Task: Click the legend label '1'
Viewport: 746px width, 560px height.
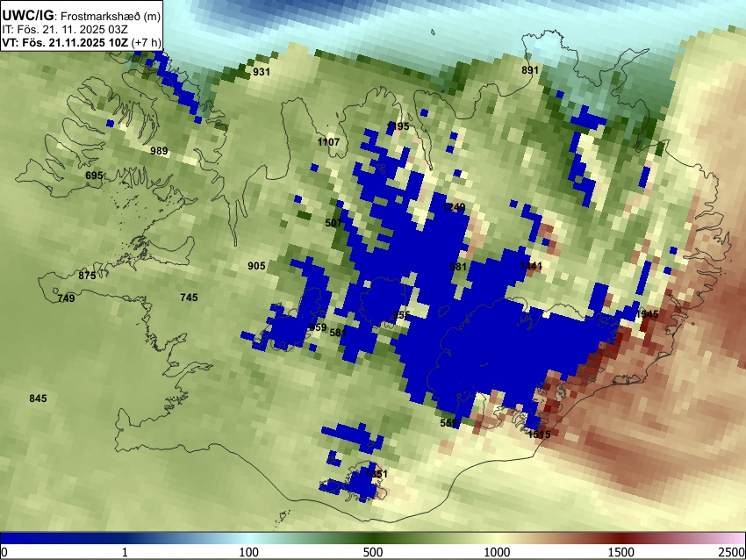Action: click(125, 552)
